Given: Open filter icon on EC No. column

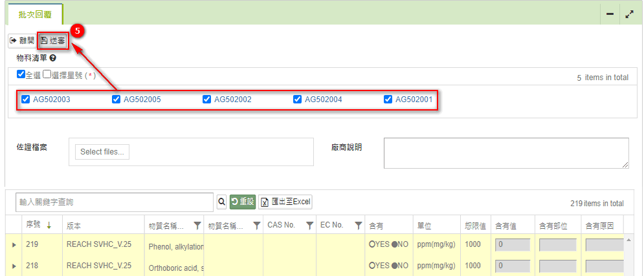Looking at the screenshot, I should [x=358, y=226].
